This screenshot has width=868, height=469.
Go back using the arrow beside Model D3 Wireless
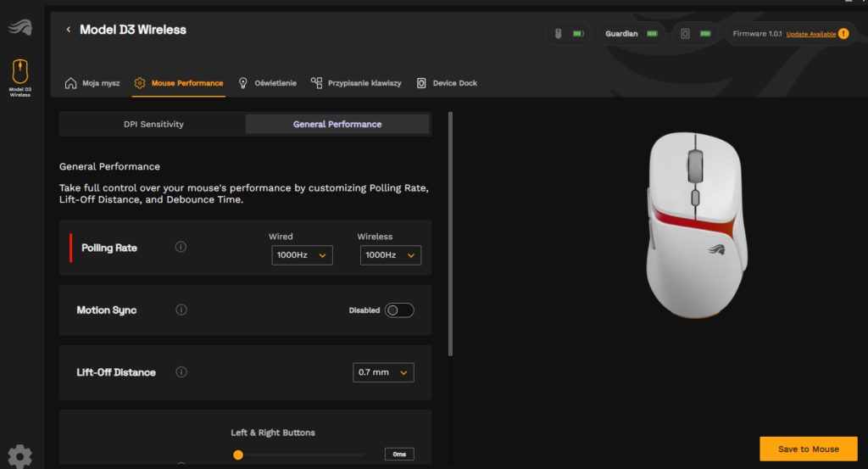(x=69, y=30)
